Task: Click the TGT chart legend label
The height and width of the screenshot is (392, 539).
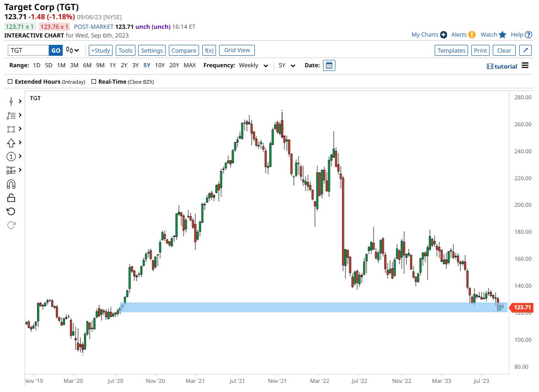Action: coord(35,98)
